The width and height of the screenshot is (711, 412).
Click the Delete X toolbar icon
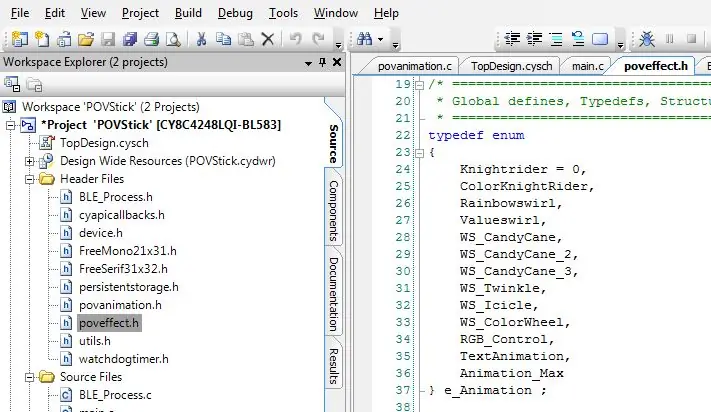pyautogui.click(x=268, y=39)
